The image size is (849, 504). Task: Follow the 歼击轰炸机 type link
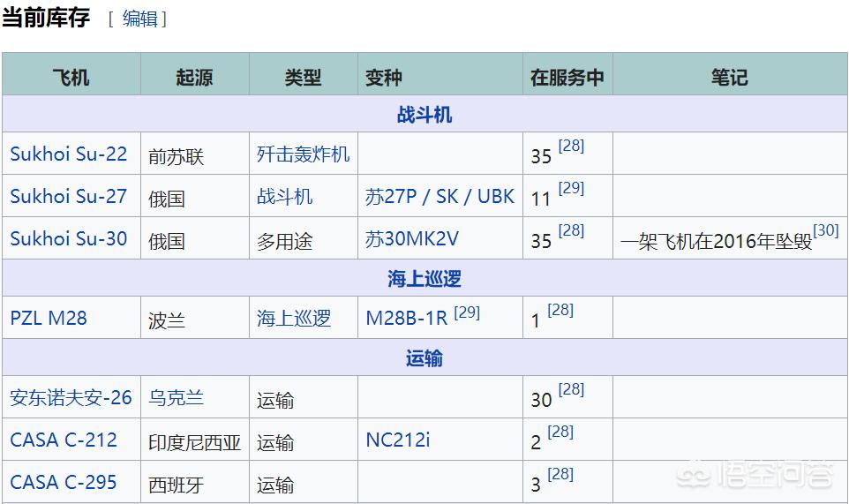(x=304, y=154)
